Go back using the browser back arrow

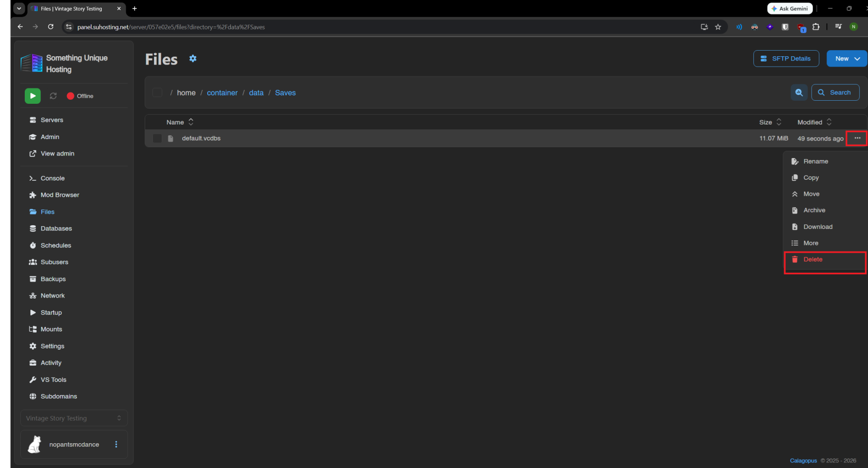20,27
